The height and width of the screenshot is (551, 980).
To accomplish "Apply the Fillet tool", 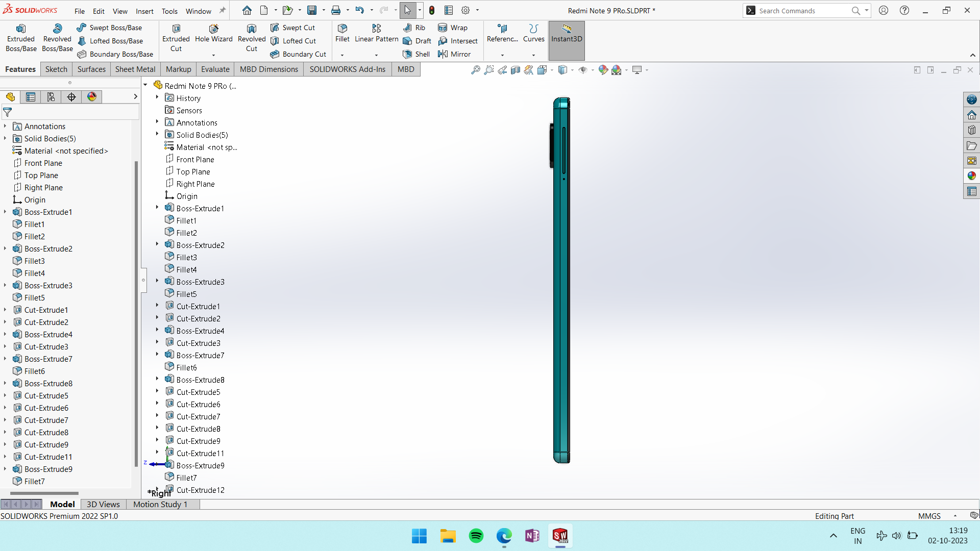I will point(342,34).
